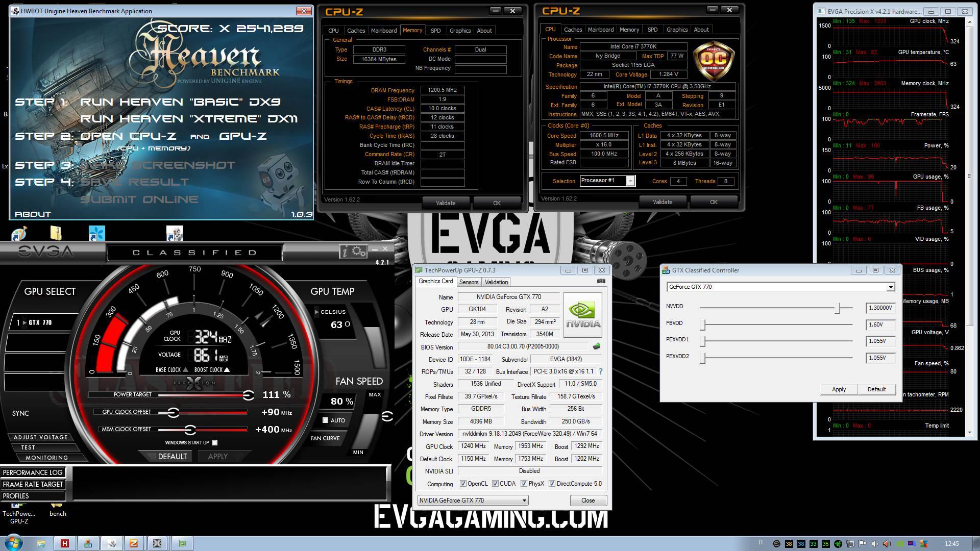
Task: Open TechPowerUp GPU-Z desktop icon
Action: (x=19, y=514)
